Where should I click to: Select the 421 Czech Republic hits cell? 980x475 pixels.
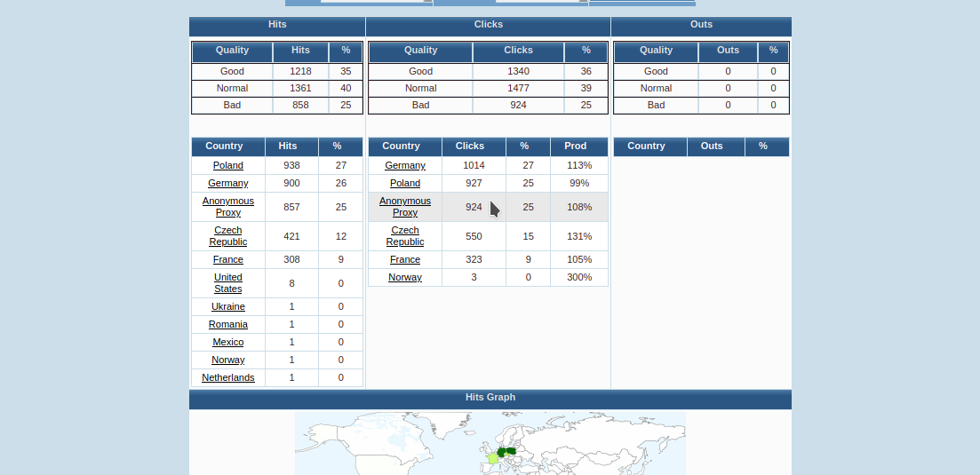pos(291,236)
